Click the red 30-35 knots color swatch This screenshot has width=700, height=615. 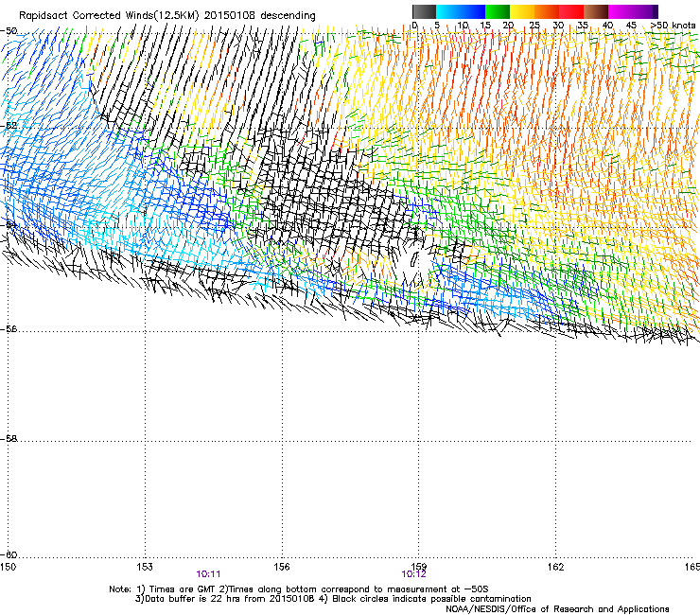pos(571,11)
